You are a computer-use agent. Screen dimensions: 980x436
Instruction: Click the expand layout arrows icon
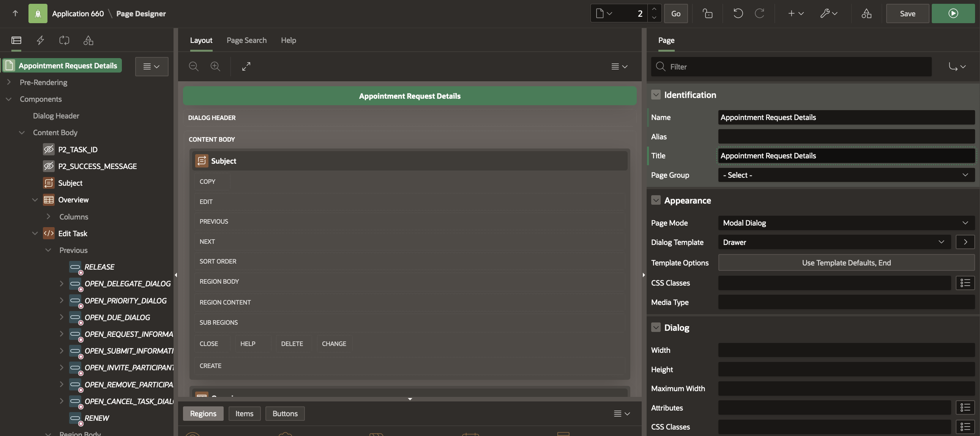coord(246,66)
